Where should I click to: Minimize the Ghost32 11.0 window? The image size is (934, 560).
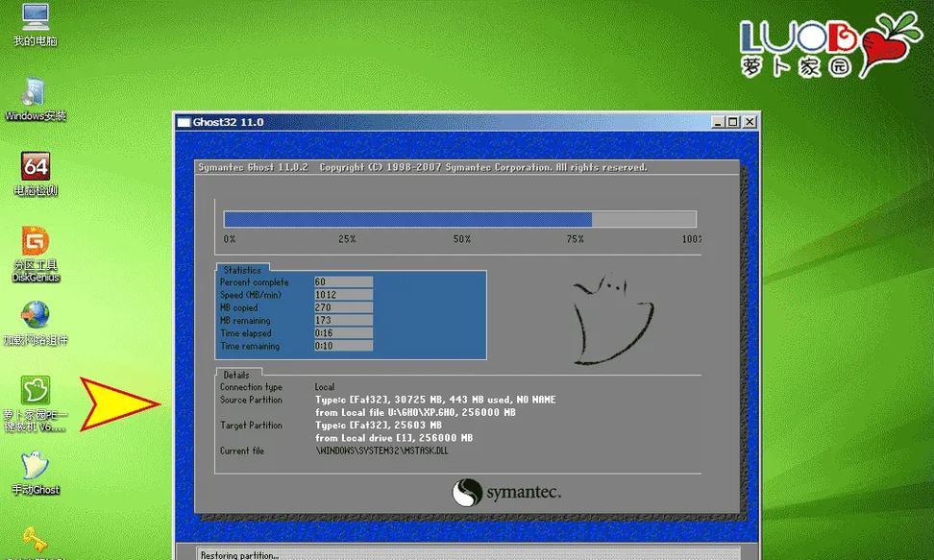tap(718, 122)
